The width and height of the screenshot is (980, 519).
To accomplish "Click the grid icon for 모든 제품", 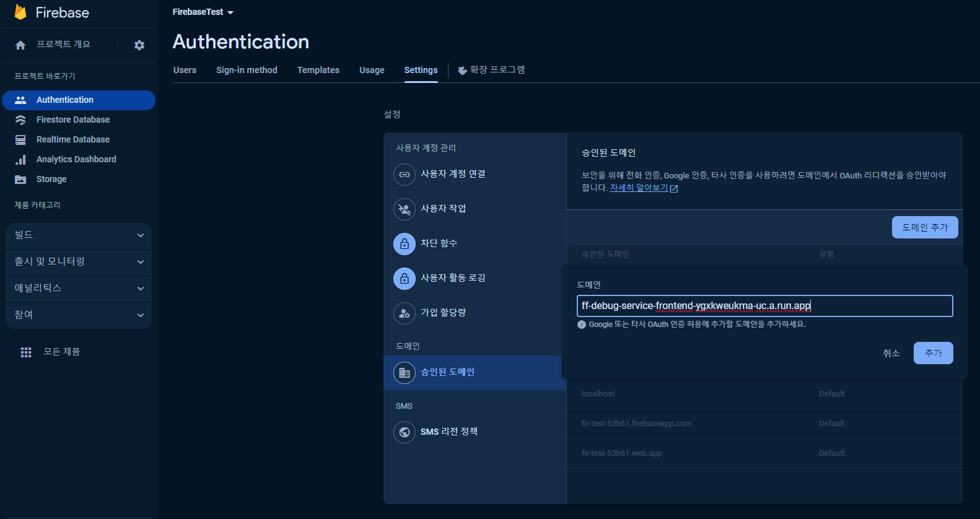I will click(x=26, y=352).
